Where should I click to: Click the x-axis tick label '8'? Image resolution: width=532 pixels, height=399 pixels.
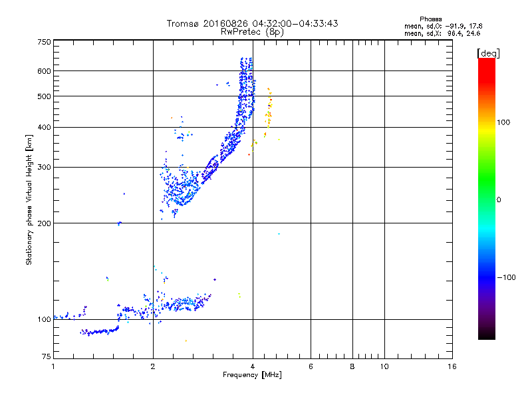click(x=352, y=366)
